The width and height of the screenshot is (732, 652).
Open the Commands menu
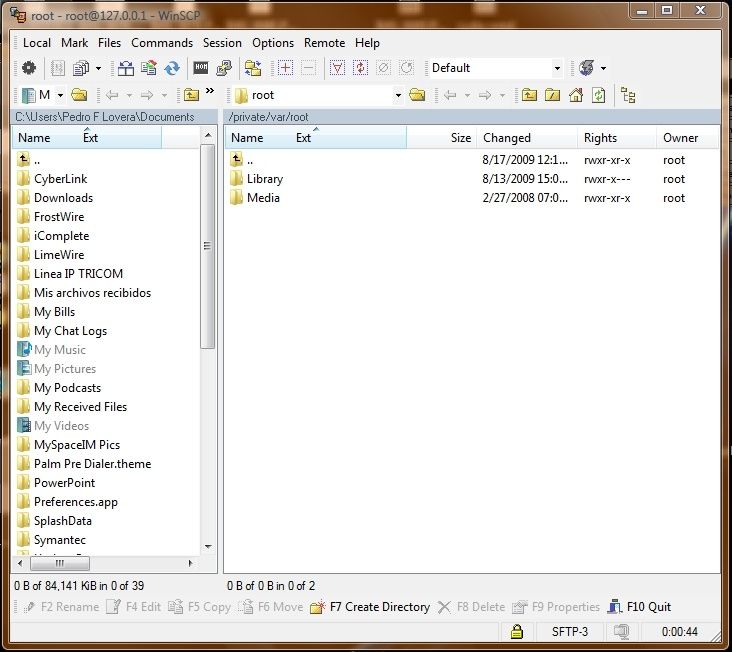click(162, 43)
